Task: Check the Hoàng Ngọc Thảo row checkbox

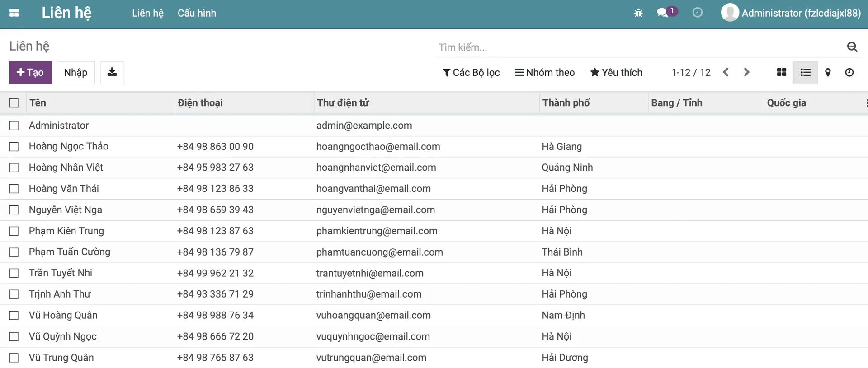Action: 14,147
